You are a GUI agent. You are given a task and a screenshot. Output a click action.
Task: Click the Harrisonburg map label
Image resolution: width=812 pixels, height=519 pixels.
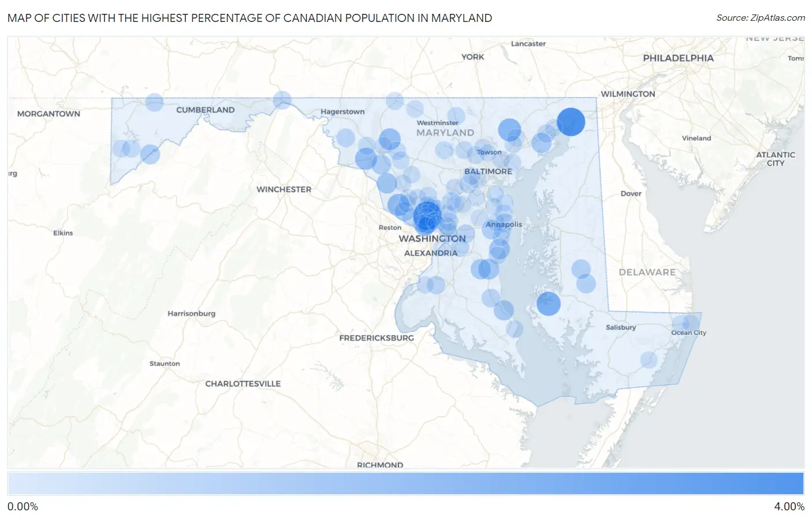tap(191, 313)
